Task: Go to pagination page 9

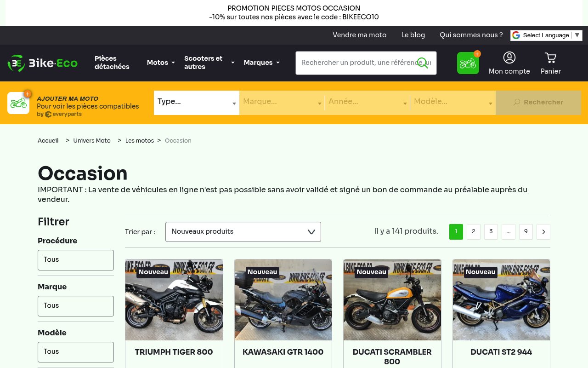Action: (526, 232)
